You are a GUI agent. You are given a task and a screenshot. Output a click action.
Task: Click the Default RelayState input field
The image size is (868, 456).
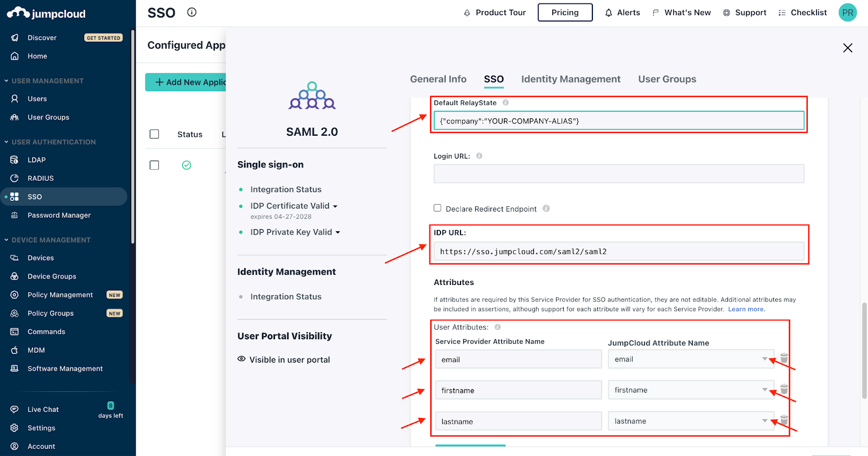coord(619,121)
